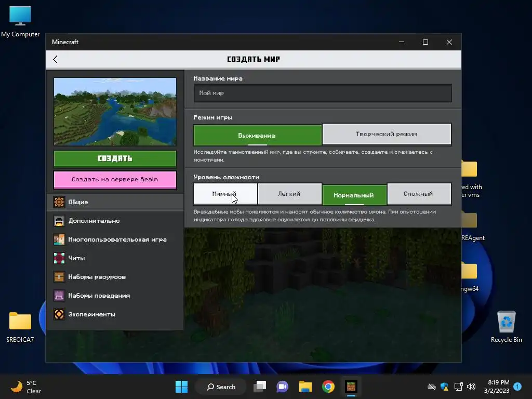Open the Наборы поведения section
Screen dimensions: 532x399
click(x=115, y=296)
